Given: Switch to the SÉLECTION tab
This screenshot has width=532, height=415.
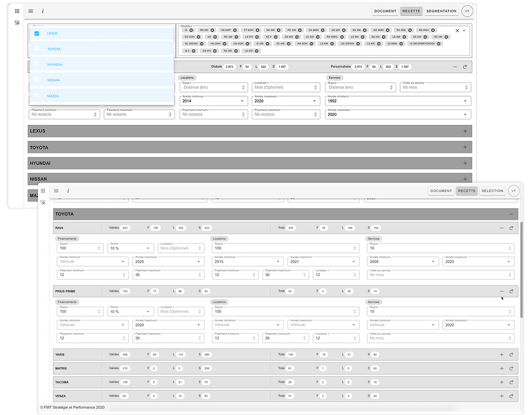Looking at the screenshot, I should coord(492,191).
